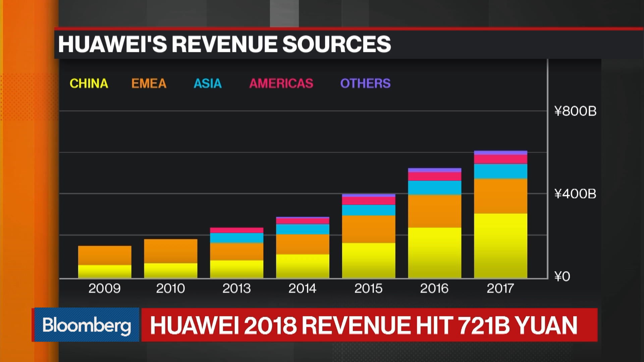The image size is (644, 362).
Task: Select the orange EMEA segment of the 2016 bar
Action: (434, 211)
